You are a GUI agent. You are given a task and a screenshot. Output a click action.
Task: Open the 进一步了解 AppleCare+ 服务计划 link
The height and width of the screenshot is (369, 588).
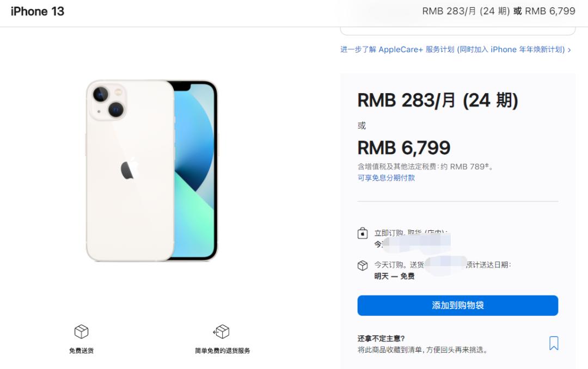pos(452,50)
